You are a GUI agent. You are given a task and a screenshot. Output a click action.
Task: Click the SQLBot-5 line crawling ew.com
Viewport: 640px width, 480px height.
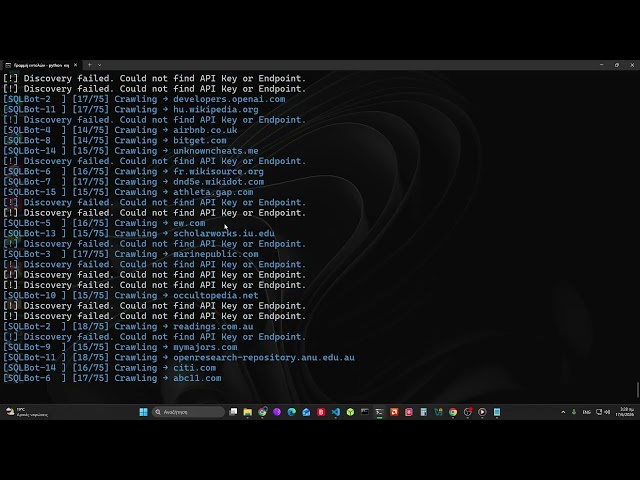pos(104,223)
